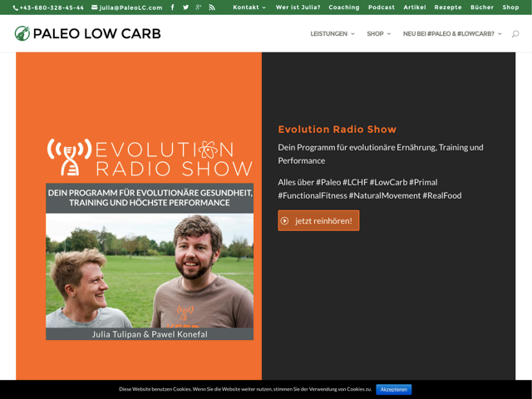Open the LEISTUNGEN main nav item
Viewport: 532px width, 399px height.
click(329, 33)
